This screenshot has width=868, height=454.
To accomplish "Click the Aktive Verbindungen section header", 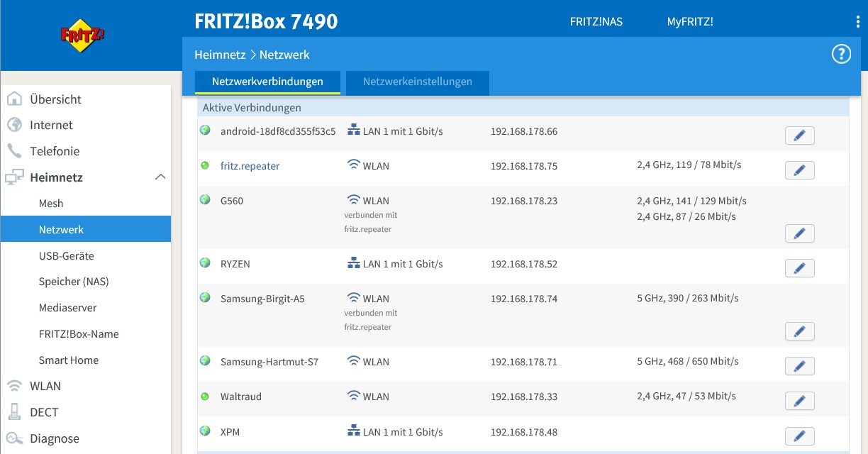I will click(523, 108).
